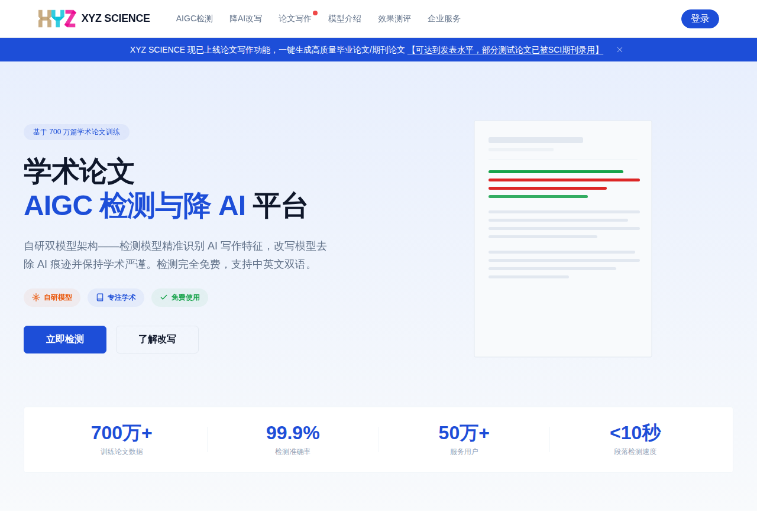Image resolution: width=757 pixels, height=532 pixels.
Task: Click the 学术论文 headline
Action: click(x=79, y=171)
